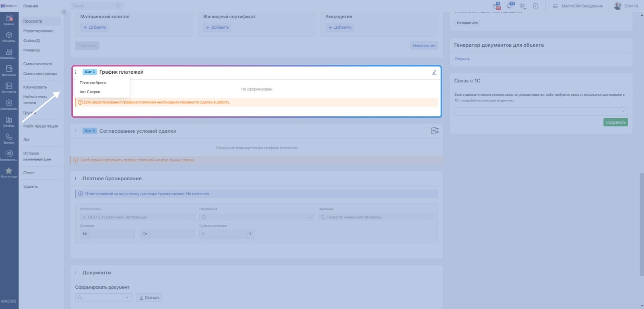Image resolution: width=644 pixels, height=309 pixels.
Task: Choose Акт Сверки in the popup menu
Action: click(90, 92)
